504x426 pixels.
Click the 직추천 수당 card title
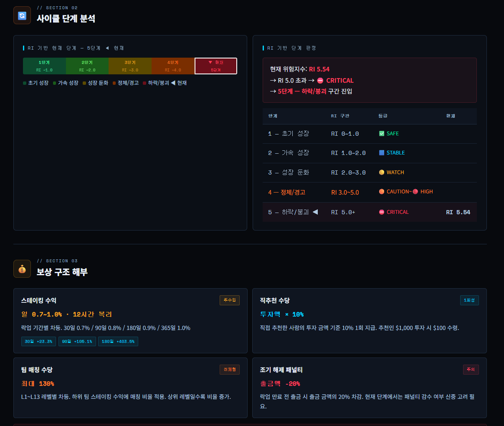275,301
